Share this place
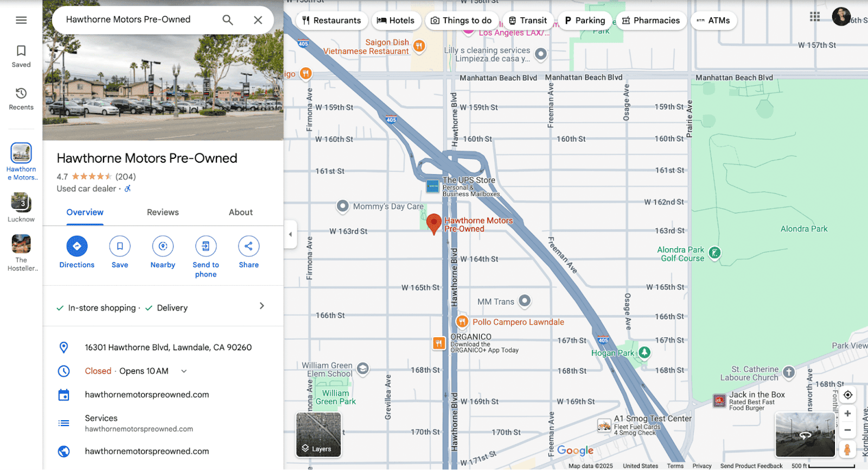 pos(248,246)
